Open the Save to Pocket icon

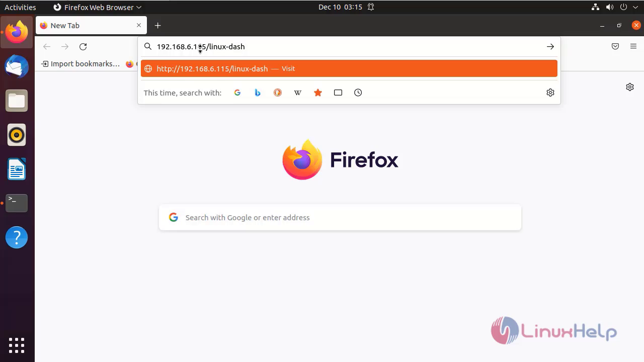[615, 46]
